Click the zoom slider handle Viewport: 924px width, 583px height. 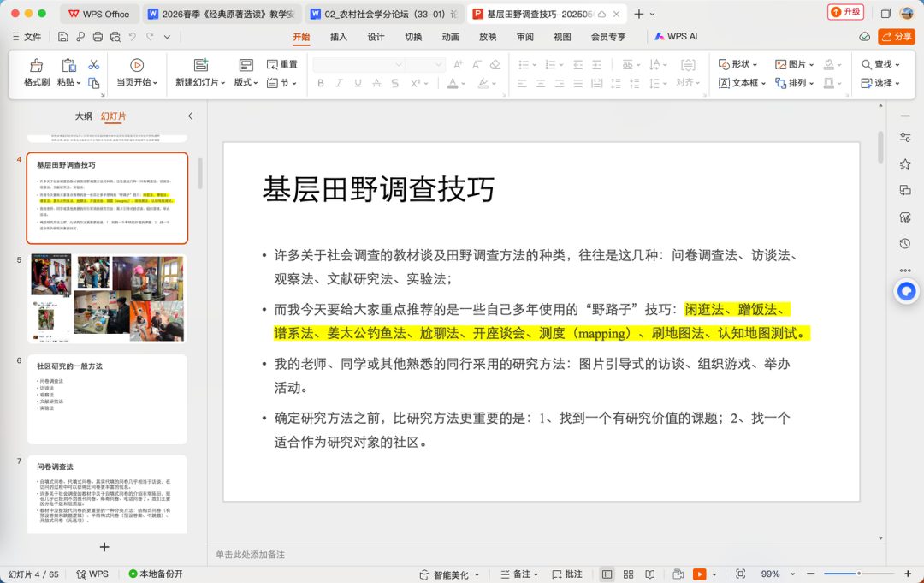point(859,574)
